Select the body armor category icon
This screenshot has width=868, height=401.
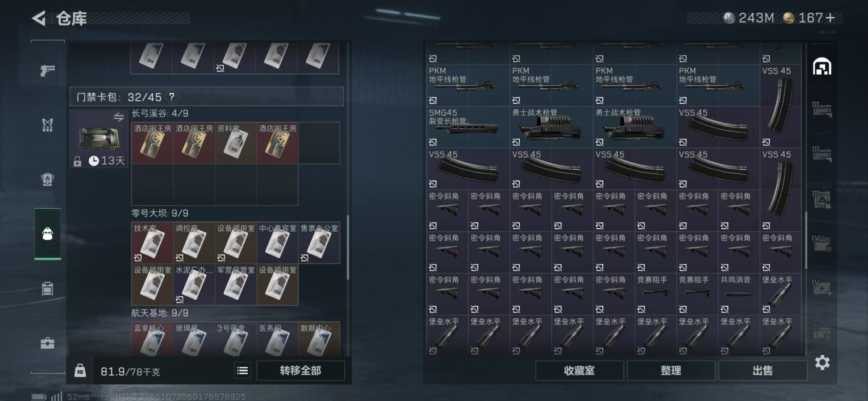click(47, 125)
